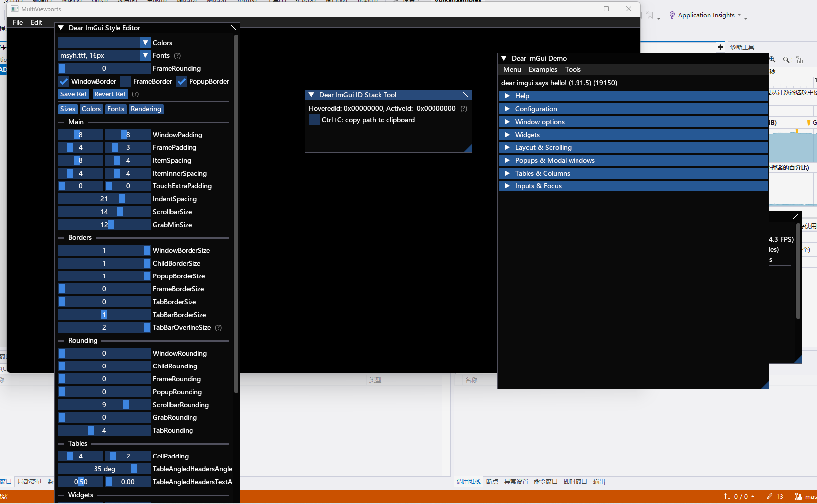This screenshot has height=504, width=817.
Task: Click the zoom out magnifier in diagnostics panel
Action: coord(786,60)
